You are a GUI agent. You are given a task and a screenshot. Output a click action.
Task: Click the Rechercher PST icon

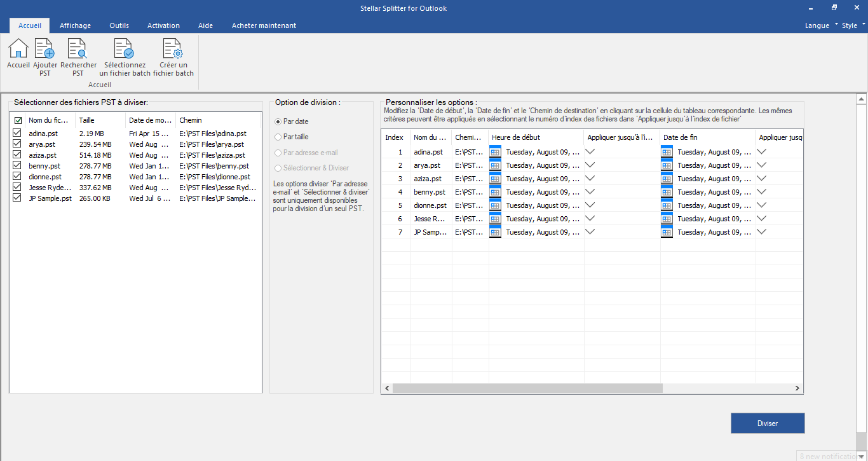(78, 48)
